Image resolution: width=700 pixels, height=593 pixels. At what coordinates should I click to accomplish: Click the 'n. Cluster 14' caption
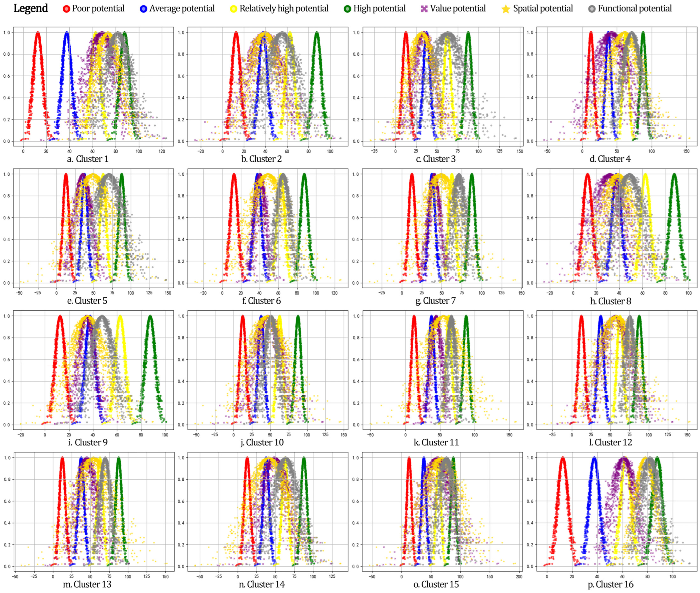(x=262, y=584)
